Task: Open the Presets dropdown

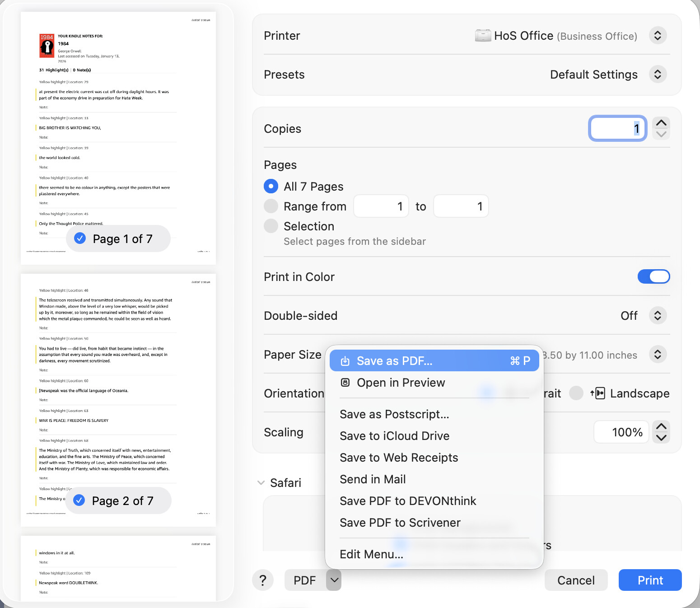Action: point(658,75)
